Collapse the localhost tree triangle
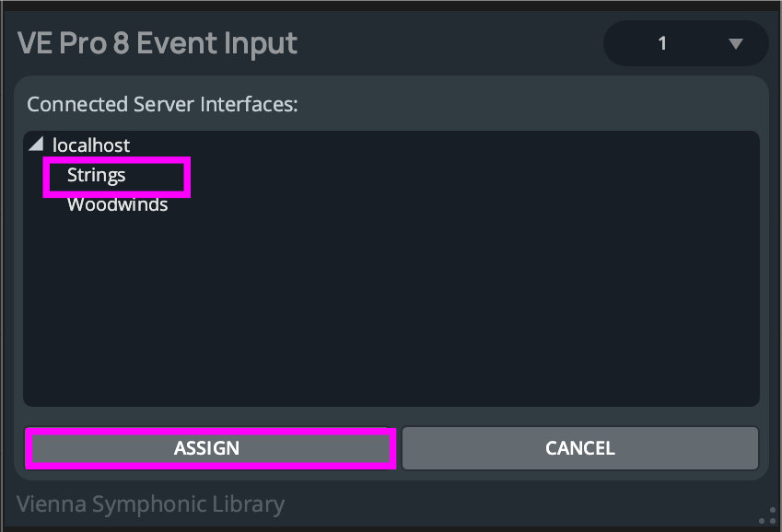The width and height of the screenshot is (782, 532). tap(36, 145)
